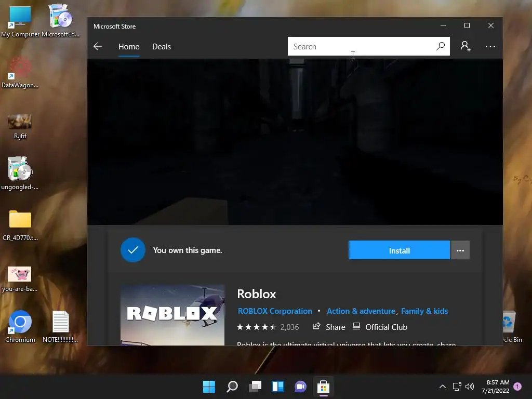Screen dimensions: 532x399
Task: Browse the Action & adventure category
Action: [361, 311]
